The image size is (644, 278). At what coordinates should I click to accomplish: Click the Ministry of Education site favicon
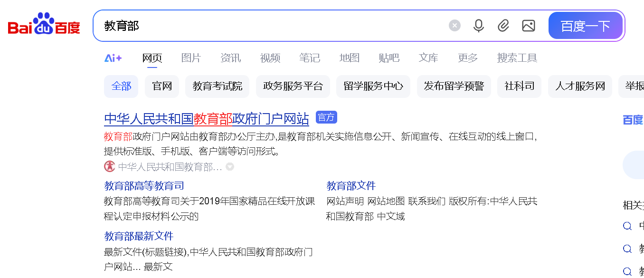coord(108,167)
